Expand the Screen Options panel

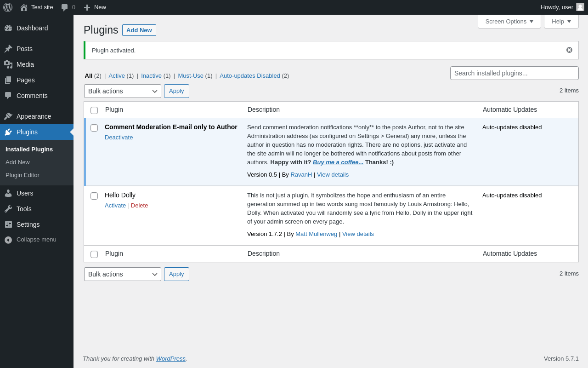[509, 21]
